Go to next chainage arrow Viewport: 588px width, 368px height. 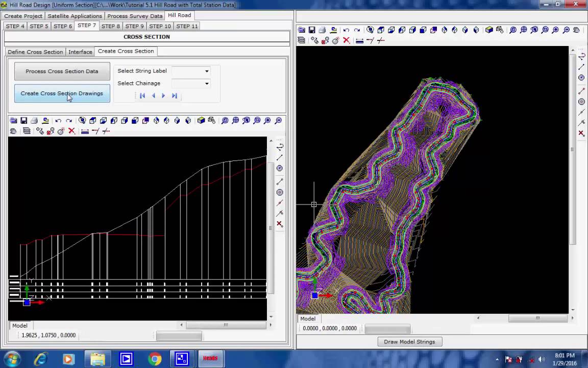tap(163, 96)
